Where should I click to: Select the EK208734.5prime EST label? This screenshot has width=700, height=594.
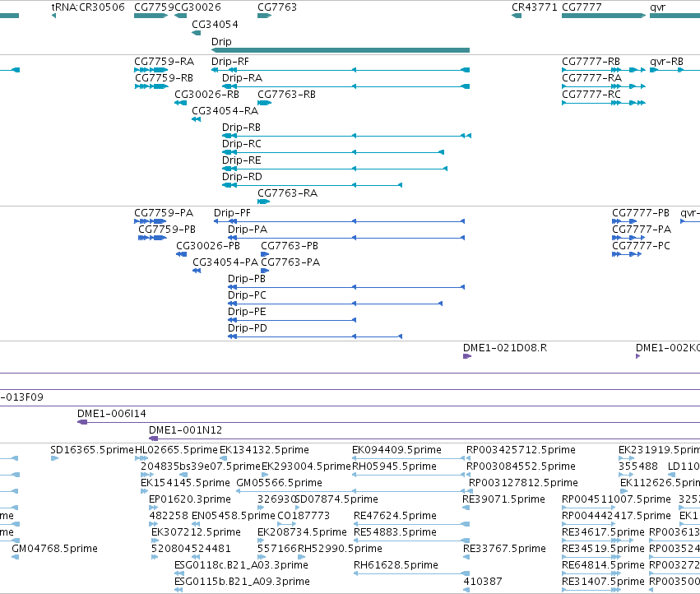coord(302,532)
